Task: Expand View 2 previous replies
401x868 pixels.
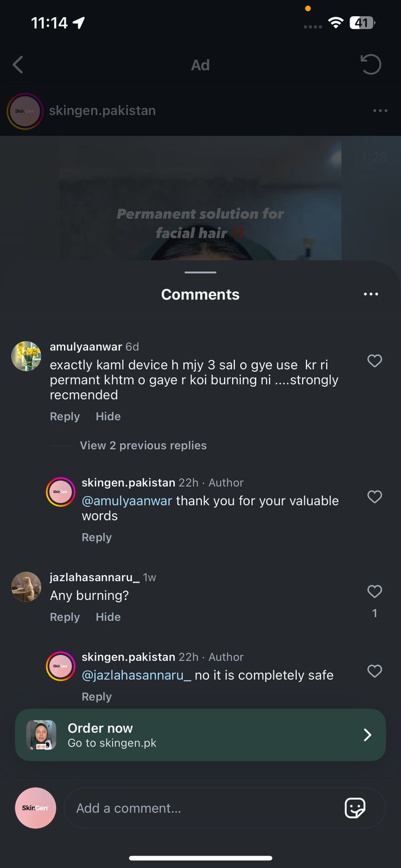Action: pos(143,445)
